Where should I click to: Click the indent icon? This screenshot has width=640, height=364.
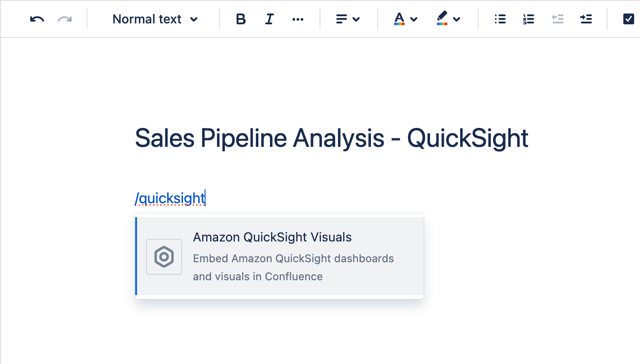pyautogui.click(x=586, y=19)
